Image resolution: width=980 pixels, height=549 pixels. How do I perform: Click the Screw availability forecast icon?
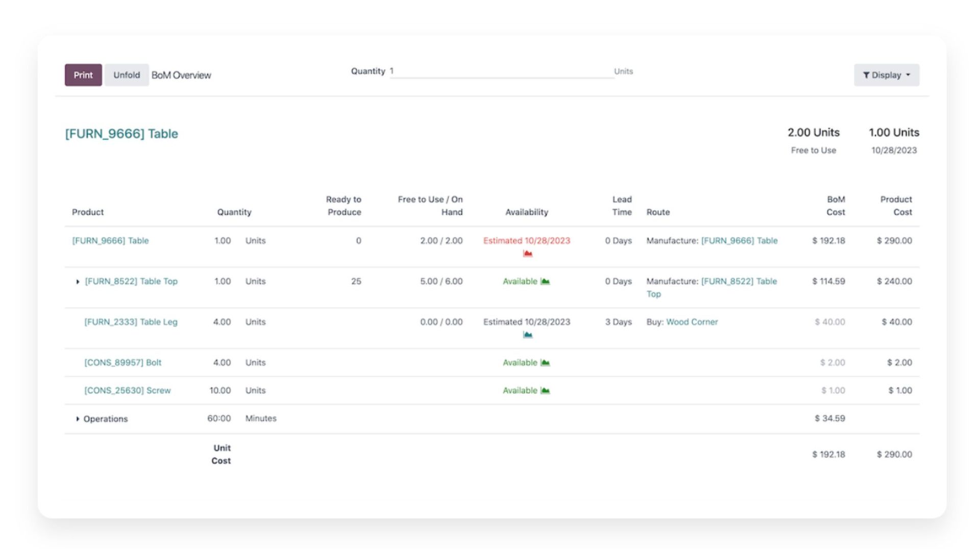pos(545,390)
